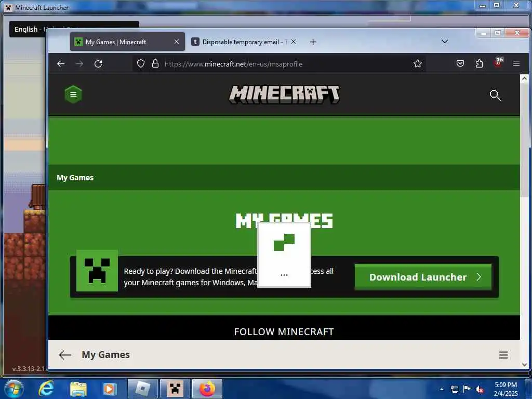Open the extension with badge 16
532x399 pixels.
coord(498,62)
